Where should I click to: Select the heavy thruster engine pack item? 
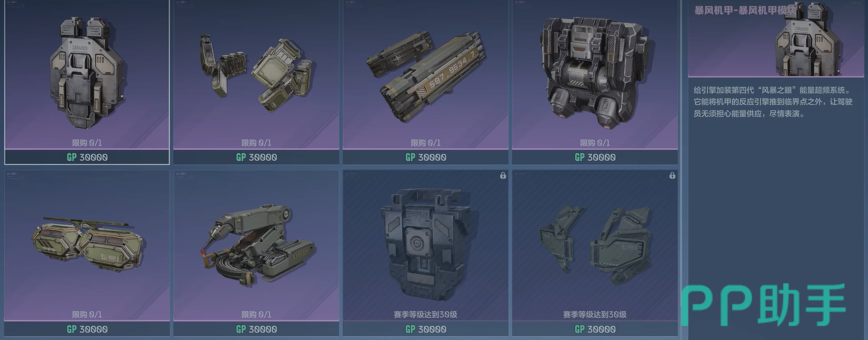point(595,75)
